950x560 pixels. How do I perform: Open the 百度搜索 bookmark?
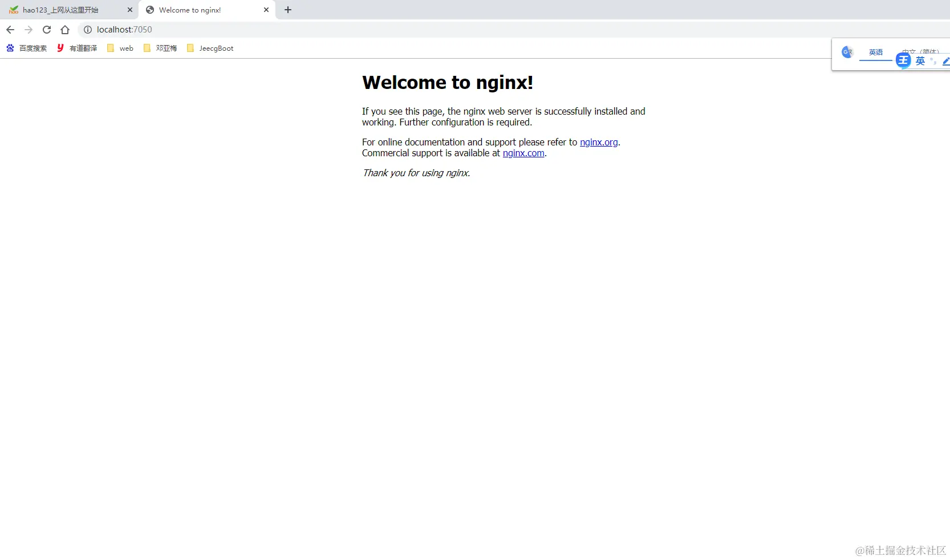point(27,48)
